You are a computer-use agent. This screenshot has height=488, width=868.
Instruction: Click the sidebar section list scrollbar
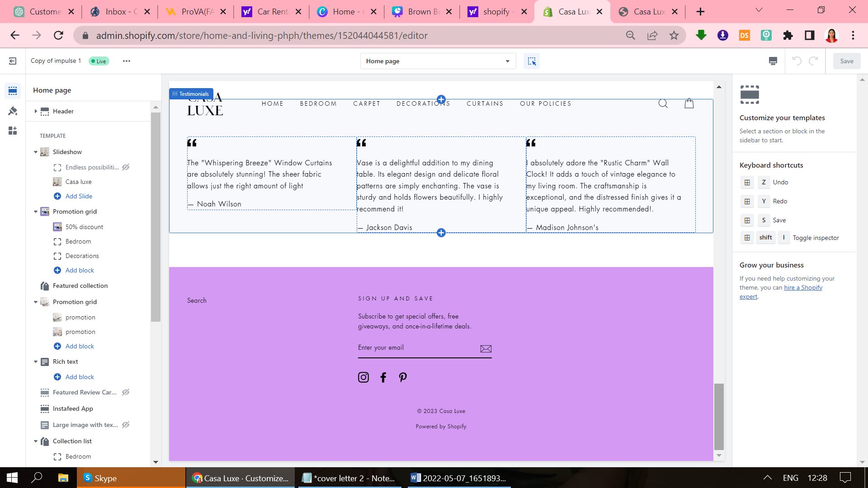tap(156, 217)
